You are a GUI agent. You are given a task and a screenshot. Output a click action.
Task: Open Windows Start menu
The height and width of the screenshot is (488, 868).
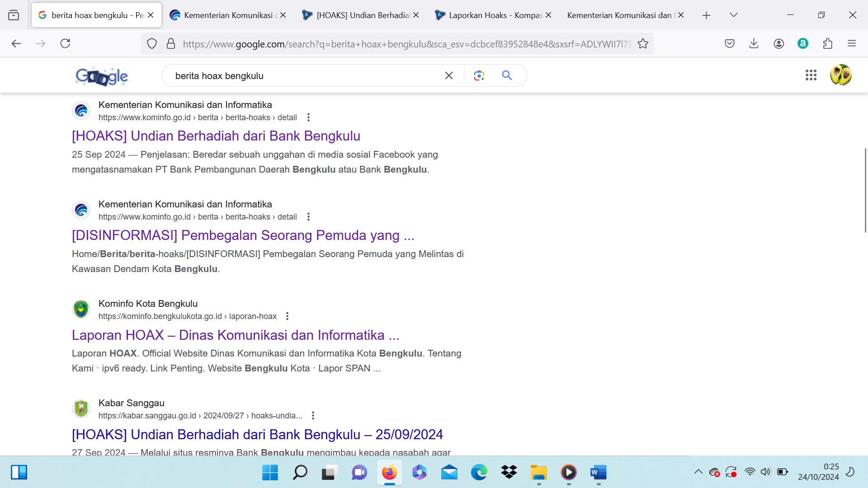point(270,473)
